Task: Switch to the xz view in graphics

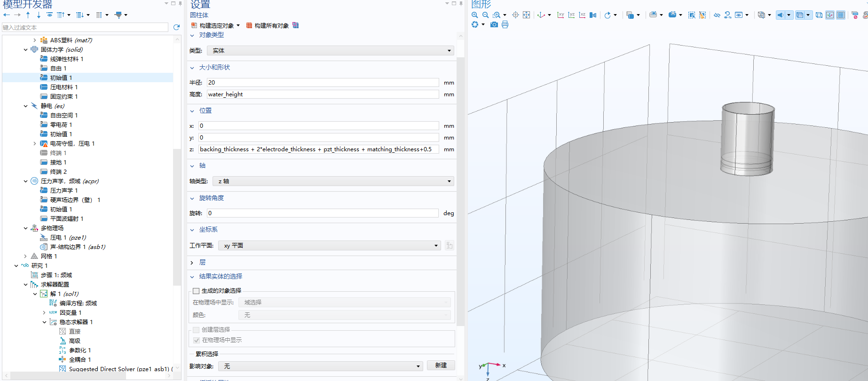Action: (582, 15)
